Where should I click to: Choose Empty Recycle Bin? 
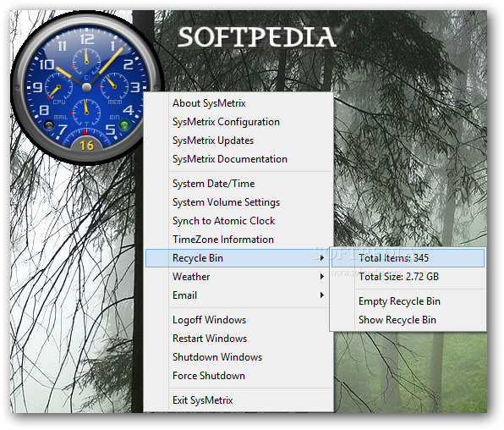coord(408,301)
